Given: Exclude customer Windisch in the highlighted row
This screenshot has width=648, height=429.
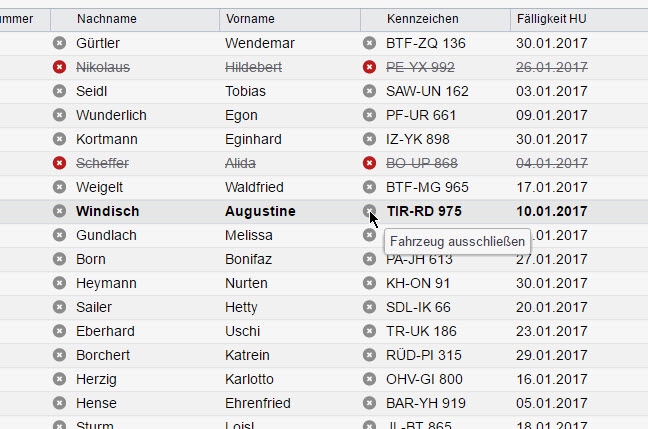Looking at the screenshot, I should (60, 211).
